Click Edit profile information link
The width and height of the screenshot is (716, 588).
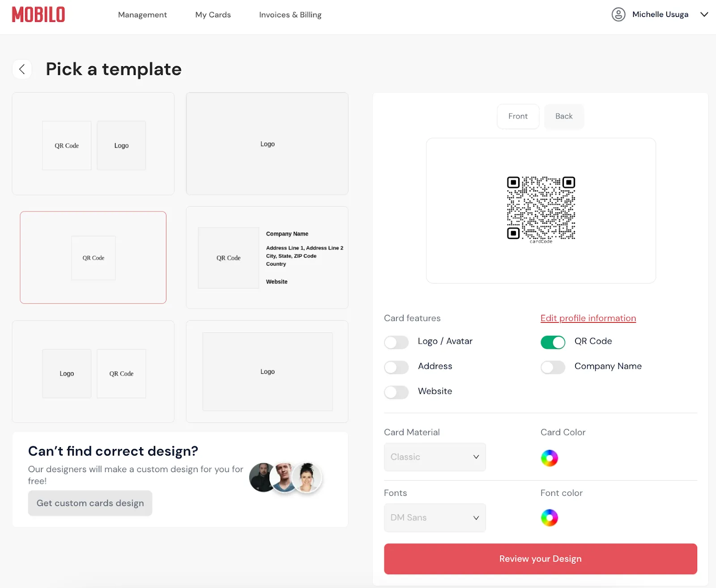point(588,318)
